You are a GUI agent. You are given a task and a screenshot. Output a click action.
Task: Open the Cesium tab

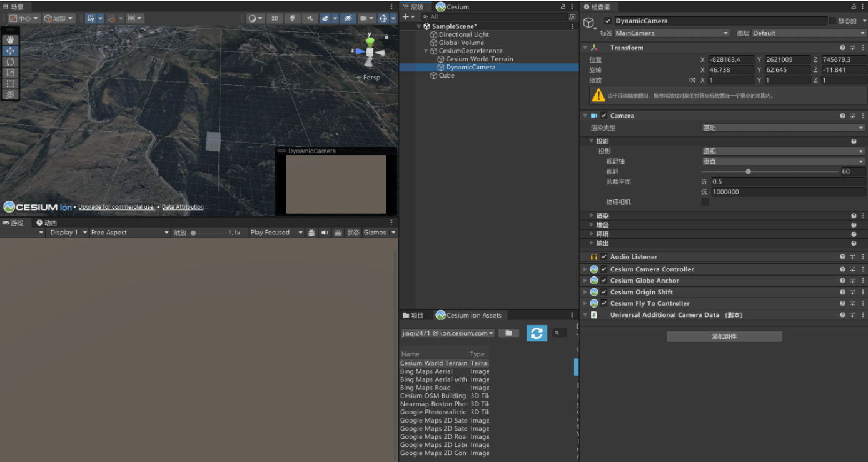tap(453, 6)
